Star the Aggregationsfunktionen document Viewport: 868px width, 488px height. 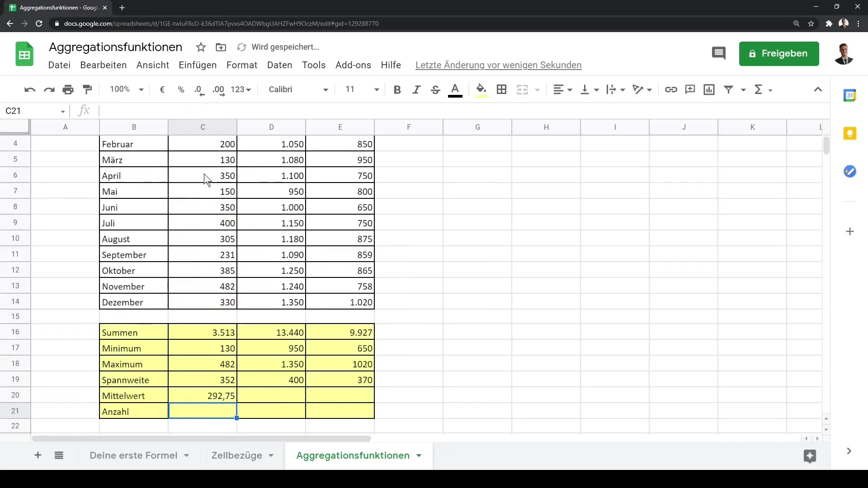click(x=201, y=47)
